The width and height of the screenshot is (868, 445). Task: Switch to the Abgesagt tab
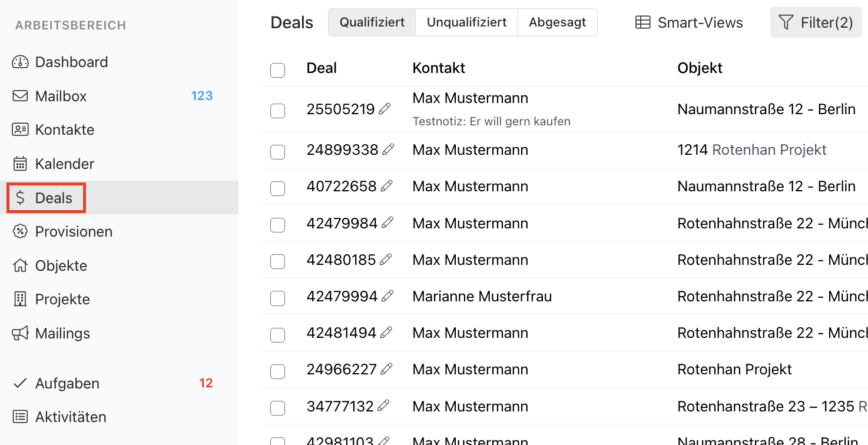pos(558,22)
